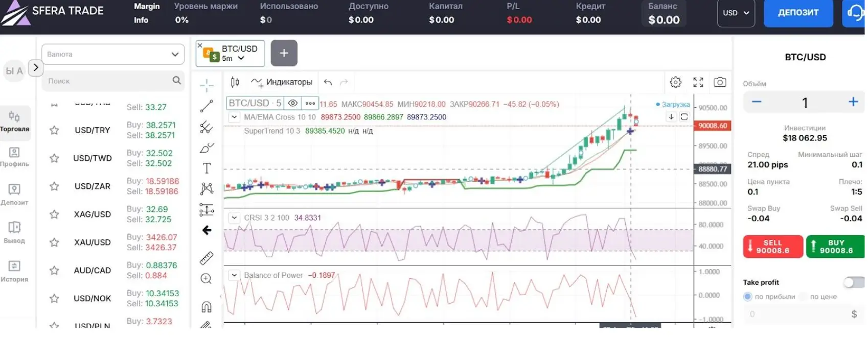Toggle the magnet snap mode

pyautogui.click(x=207, y=307)
